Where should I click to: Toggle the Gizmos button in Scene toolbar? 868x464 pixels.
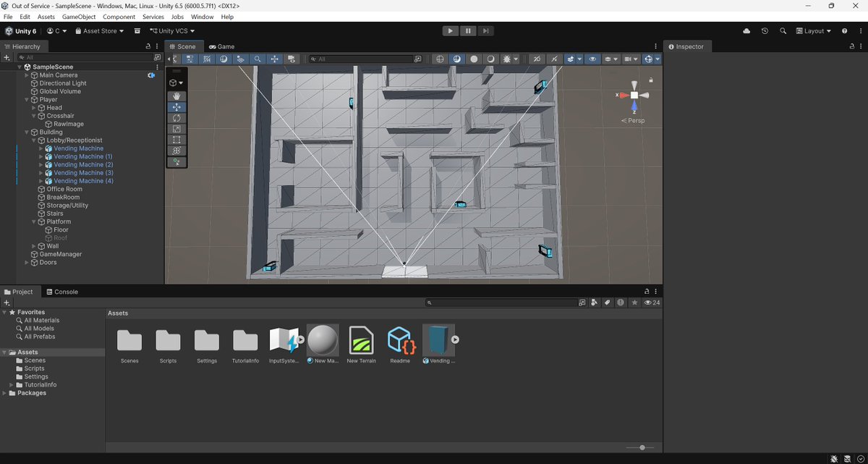click(648, 59)
